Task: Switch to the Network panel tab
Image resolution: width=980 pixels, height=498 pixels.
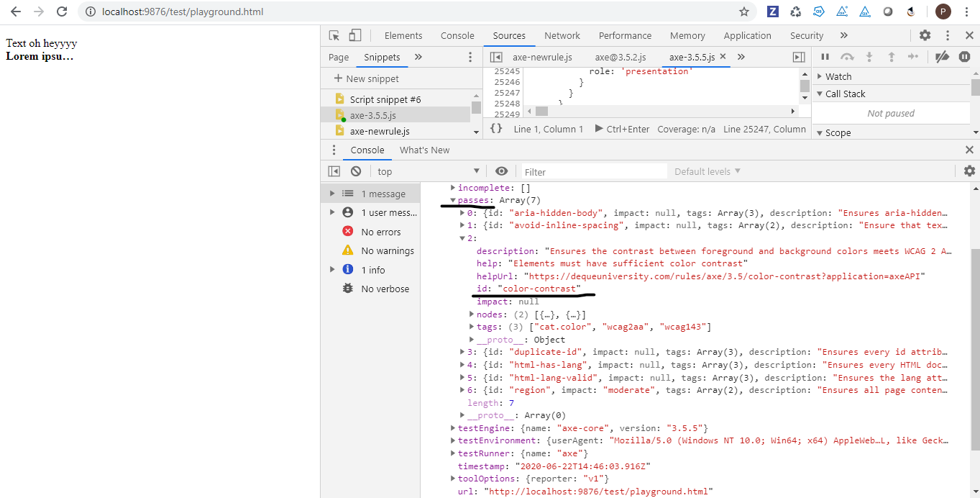Action: tap(562, 35)
